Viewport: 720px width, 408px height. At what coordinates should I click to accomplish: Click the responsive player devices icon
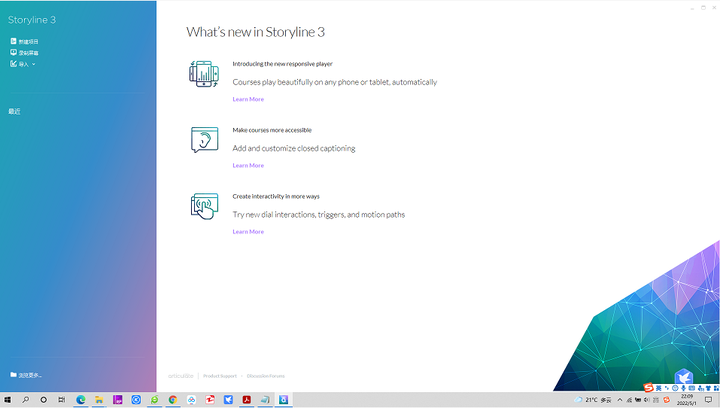pyautogui.click(x=204, y=74)
